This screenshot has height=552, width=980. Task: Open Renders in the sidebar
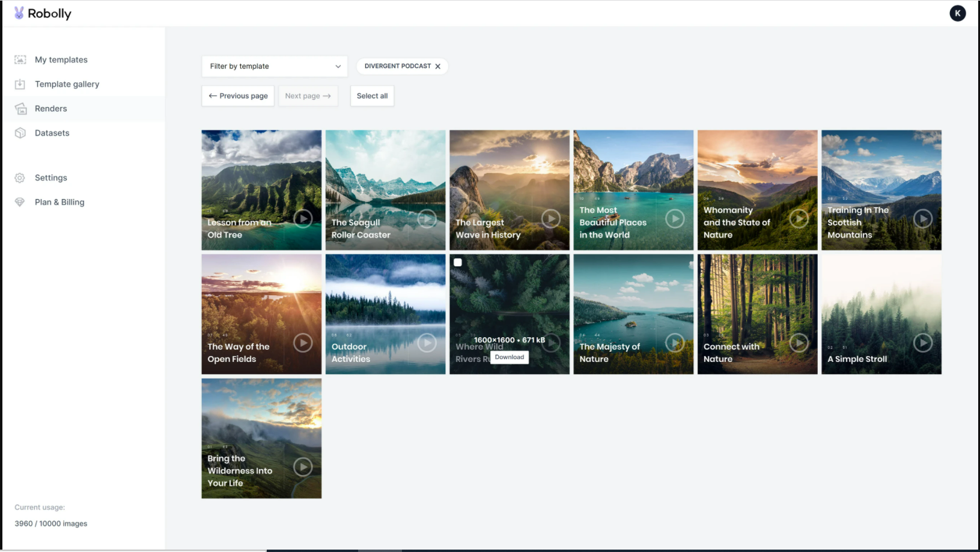click(51, 109)
